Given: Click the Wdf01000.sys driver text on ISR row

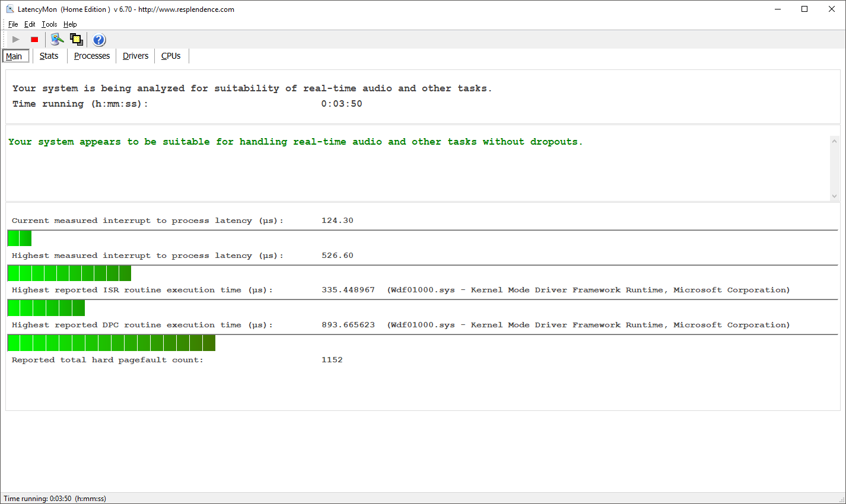Looking at the screenshot, I should pyautogui.click(x=589, y=290).
